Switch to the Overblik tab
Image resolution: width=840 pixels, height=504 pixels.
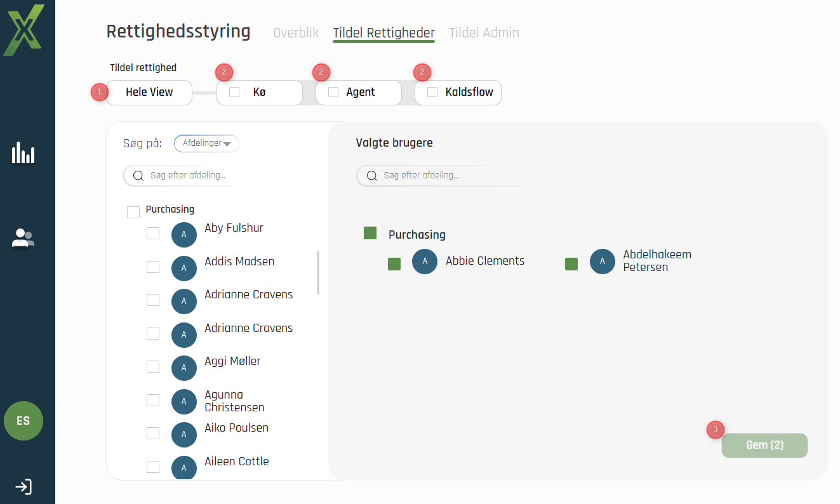pos(296,33)
